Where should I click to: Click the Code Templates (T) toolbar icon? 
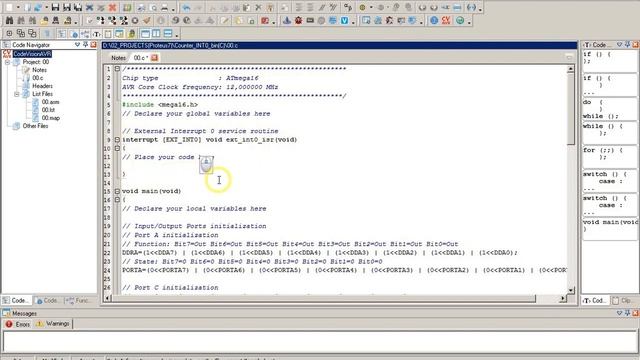[x=97, y=33]
